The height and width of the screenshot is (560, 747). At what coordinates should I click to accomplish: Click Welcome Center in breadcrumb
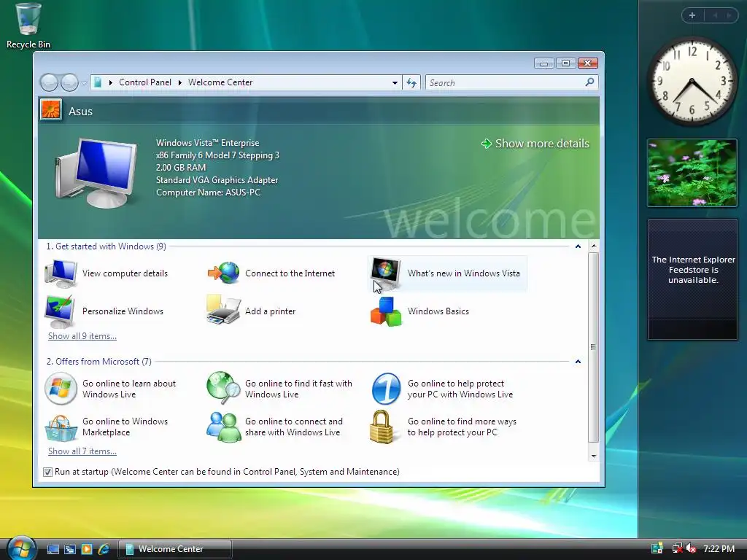pyautogui.click(x=220, y=82)
